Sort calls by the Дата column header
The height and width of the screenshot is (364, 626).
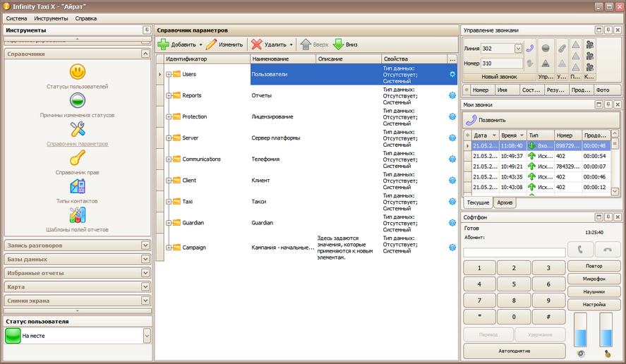pyautogui.click(x=485, y=135)
